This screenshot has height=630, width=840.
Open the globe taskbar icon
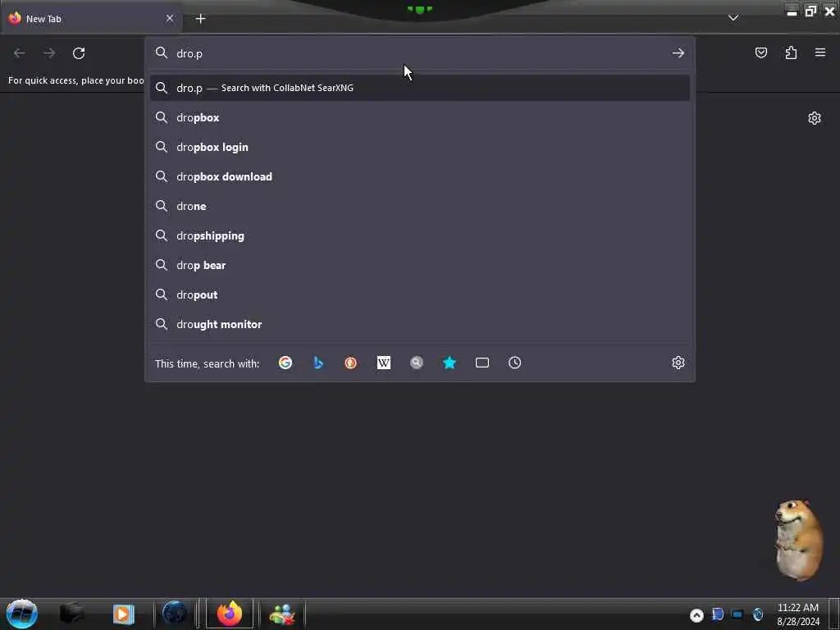pos(175,614)
